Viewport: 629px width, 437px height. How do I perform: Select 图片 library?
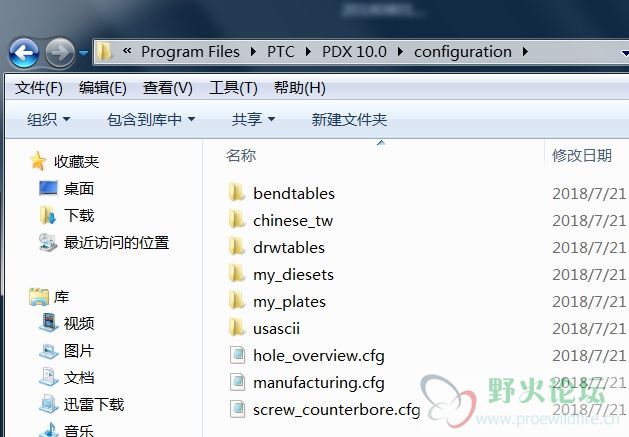(79, 351)
